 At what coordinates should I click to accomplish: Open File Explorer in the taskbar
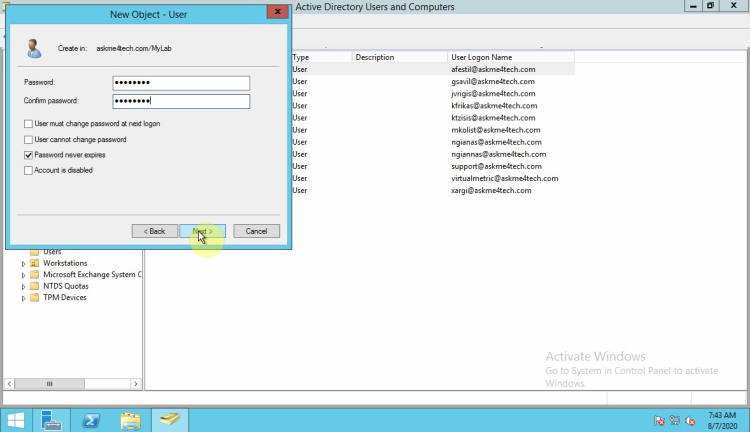pos(130,419)
